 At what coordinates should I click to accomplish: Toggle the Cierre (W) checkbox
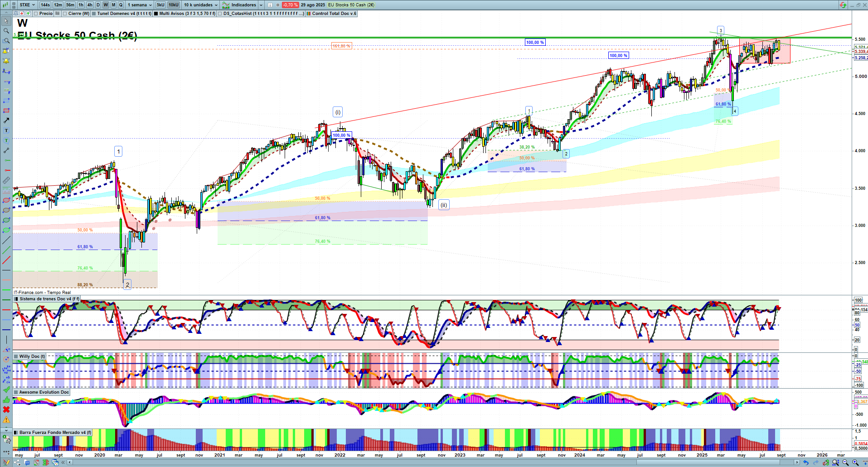click(x=65, y=14)
